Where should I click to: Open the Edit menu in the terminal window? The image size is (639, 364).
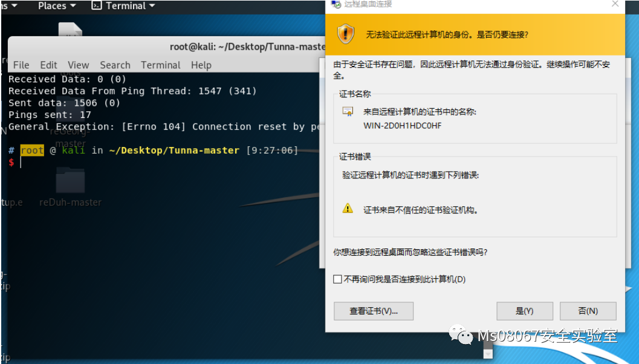[48, 65]
